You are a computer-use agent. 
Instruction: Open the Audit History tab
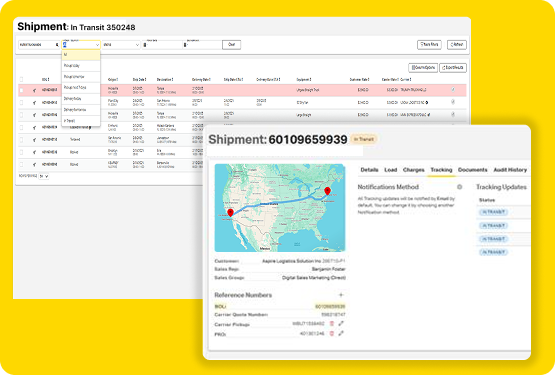coord(510,170)
